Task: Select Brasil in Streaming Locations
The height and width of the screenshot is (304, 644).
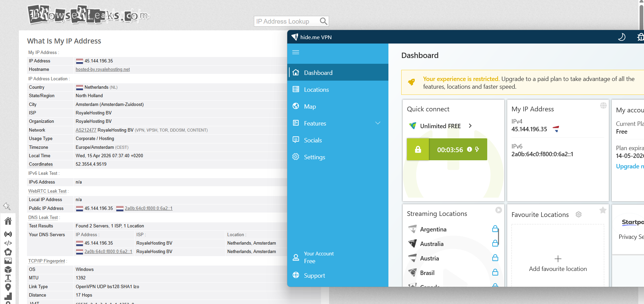Action: pyautogui.click(x=427, y=273)
